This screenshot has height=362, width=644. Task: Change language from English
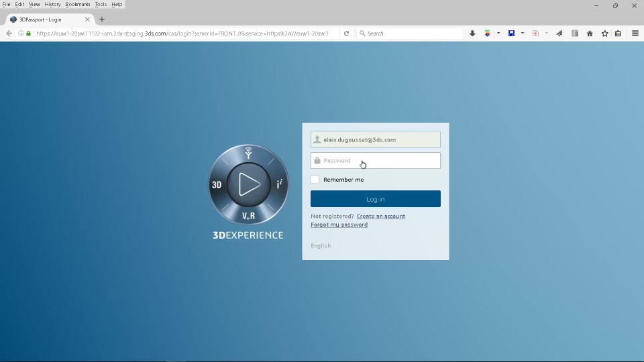[321, 245]
